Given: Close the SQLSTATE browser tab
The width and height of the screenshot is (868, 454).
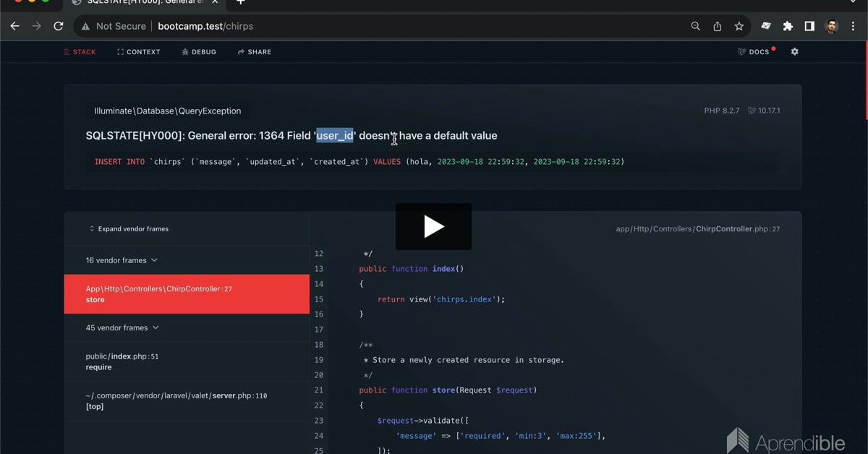Looking at the screenshot, I should point(215,2).
